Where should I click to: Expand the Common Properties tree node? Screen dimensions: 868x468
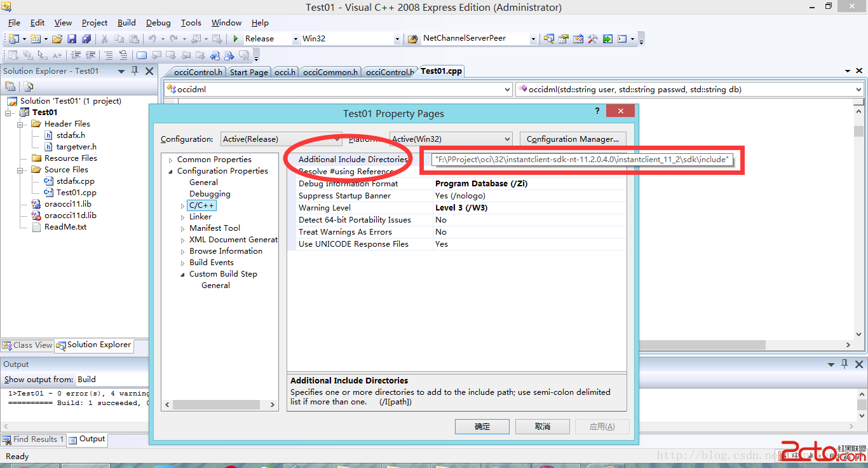[171, 160]
